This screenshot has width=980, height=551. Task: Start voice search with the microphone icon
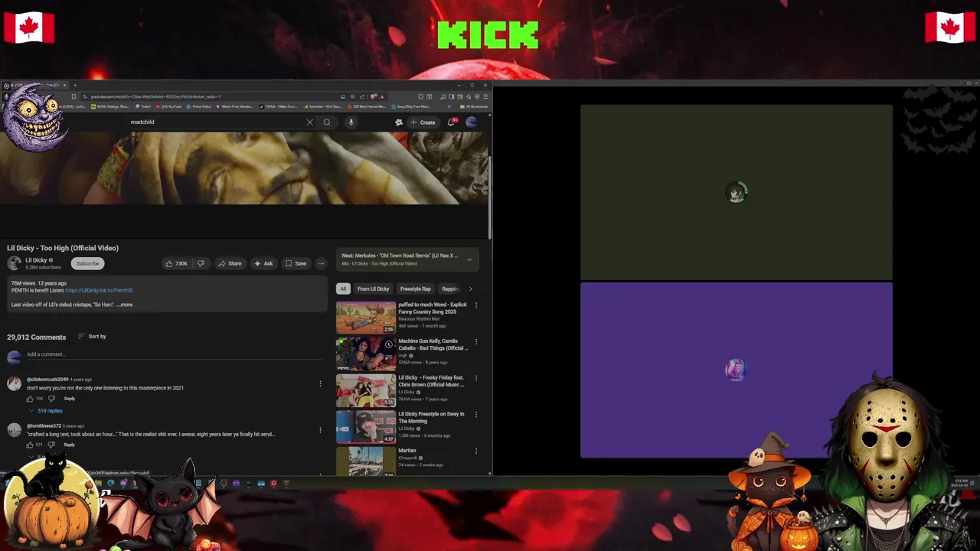pos(351,122)
